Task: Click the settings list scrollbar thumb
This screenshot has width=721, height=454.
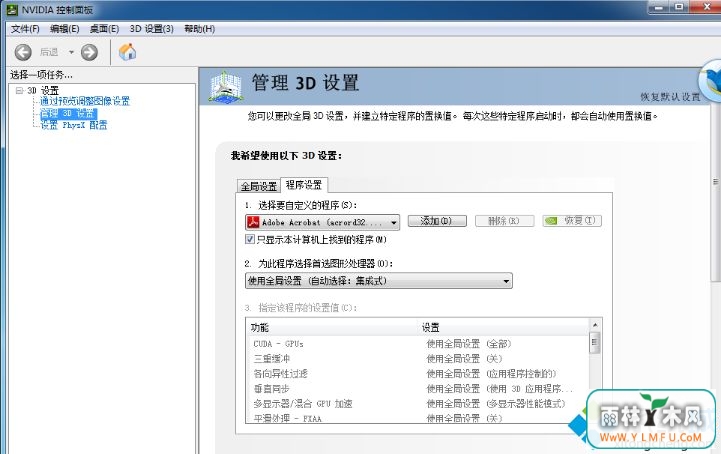Action: point(595,343)
